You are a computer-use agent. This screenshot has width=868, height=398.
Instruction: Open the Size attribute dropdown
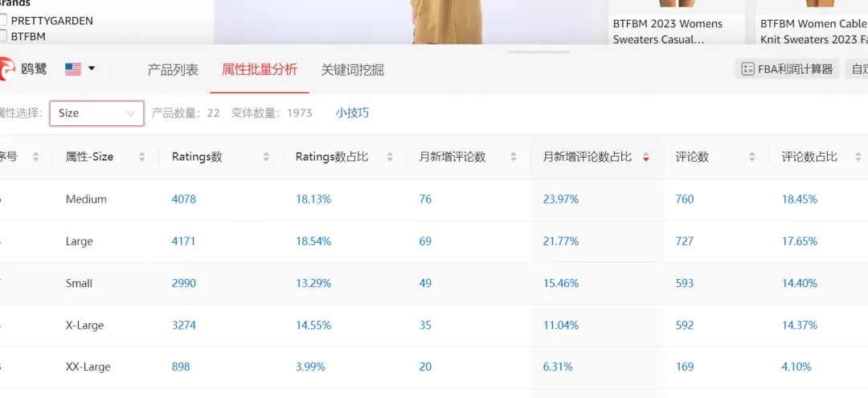pyautogui.click(x=97, y=113)
